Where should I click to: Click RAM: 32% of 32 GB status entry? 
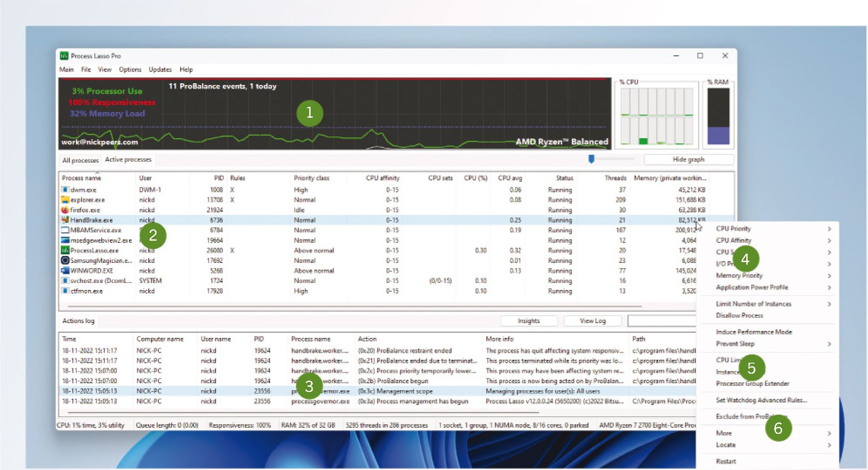308,425
